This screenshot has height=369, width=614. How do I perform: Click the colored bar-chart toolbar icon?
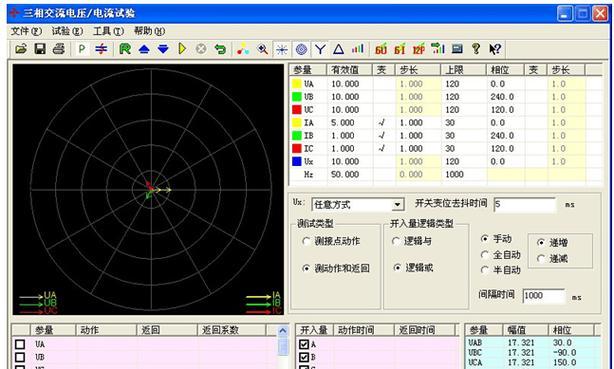tap(358, 49)
